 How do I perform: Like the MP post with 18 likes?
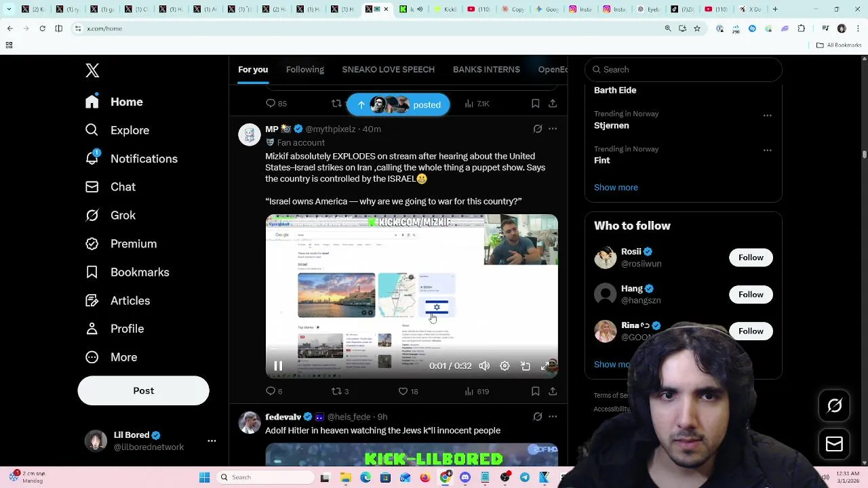(408, 391)
